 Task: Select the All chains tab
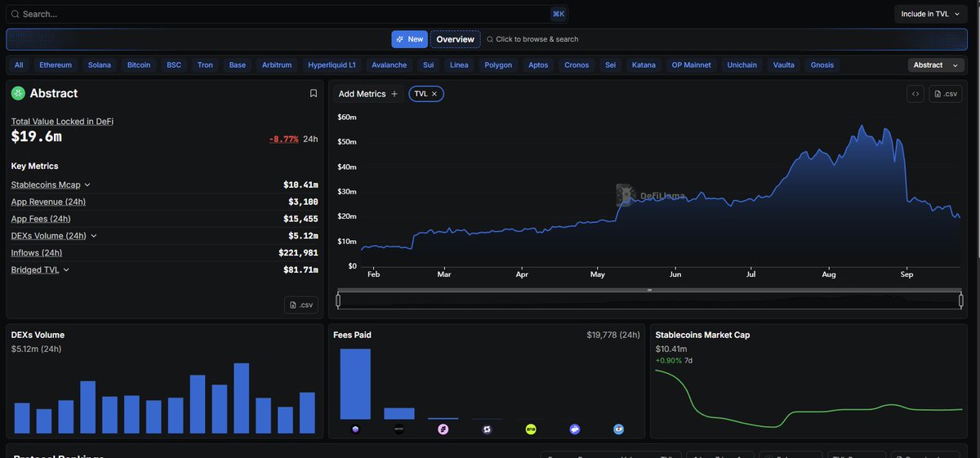[19, 65]
